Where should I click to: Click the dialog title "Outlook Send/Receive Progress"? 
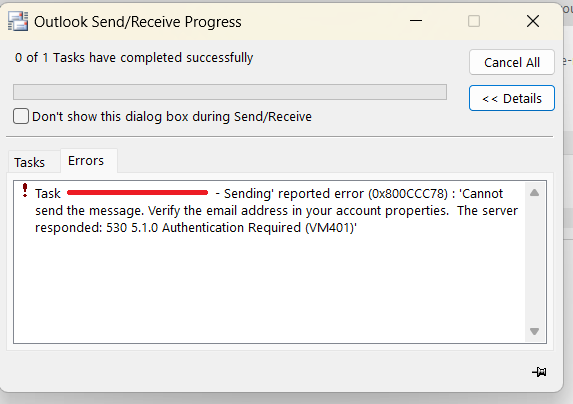[x=138, y=22]
